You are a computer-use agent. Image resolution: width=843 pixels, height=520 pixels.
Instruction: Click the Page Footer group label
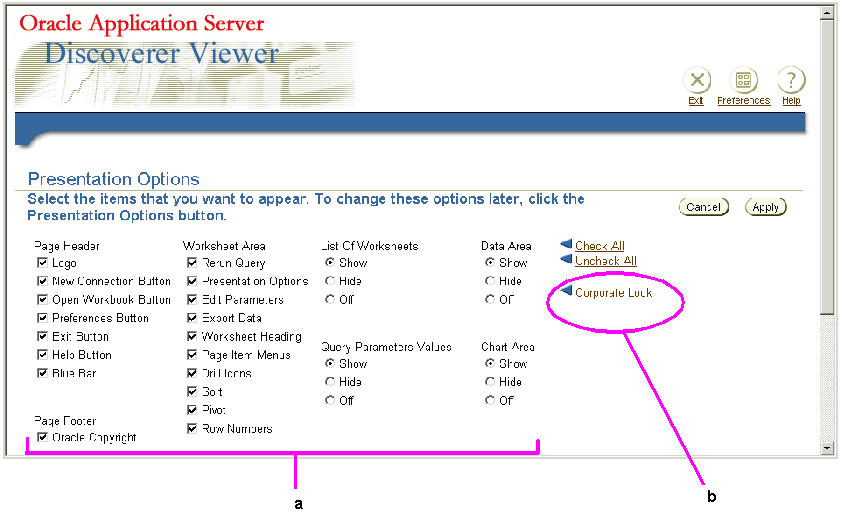pos(65,421)
